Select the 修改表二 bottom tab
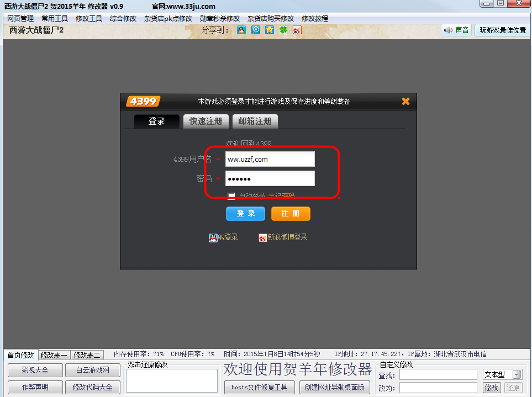 [x=87, y=355]
